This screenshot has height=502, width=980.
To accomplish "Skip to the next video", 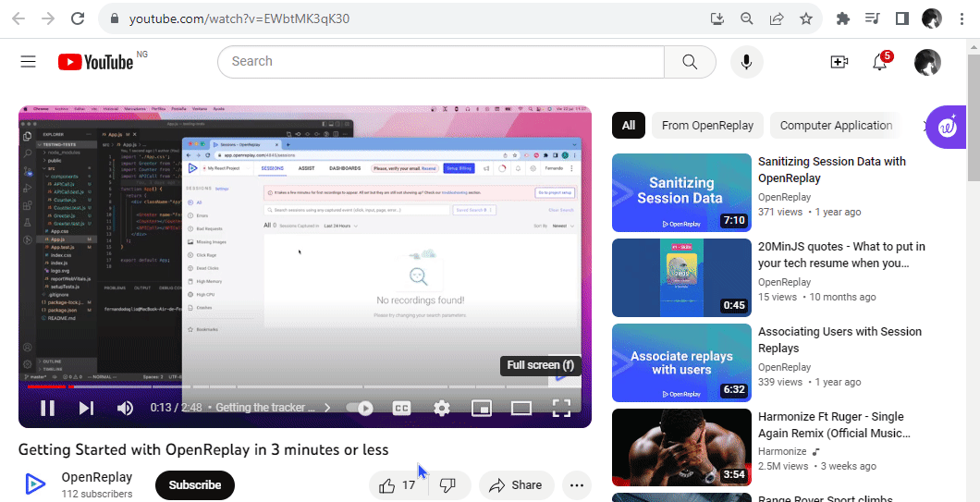I will [86, 409].
